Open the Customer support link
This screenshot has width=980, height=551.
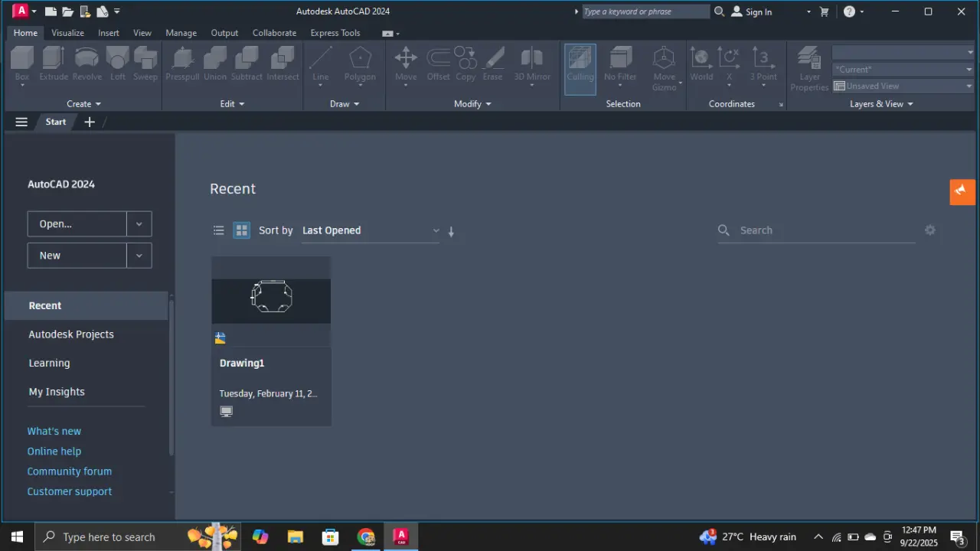(70, 491)
